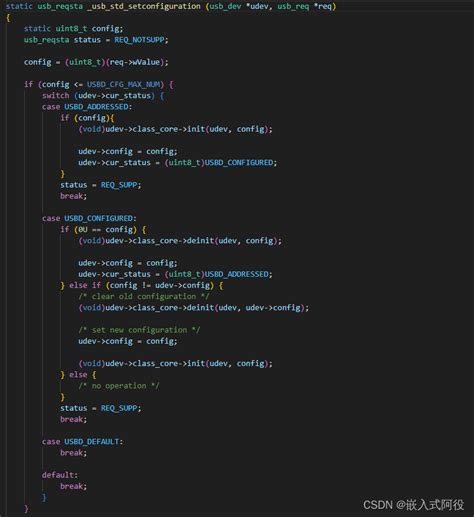Click the 'else if (config != udev->config)' line

[x=142, y=285]
